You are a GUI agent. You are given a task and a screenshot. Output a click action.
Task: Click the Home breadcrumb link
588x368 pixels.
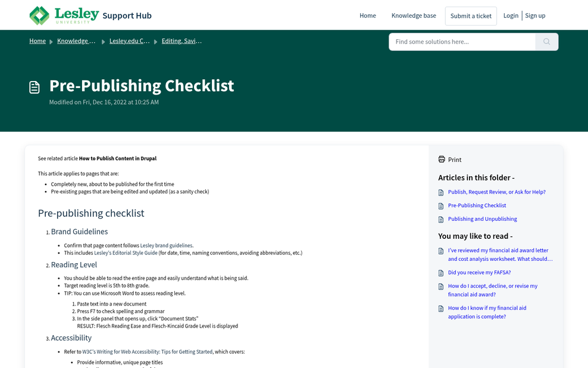coord(37,41)
